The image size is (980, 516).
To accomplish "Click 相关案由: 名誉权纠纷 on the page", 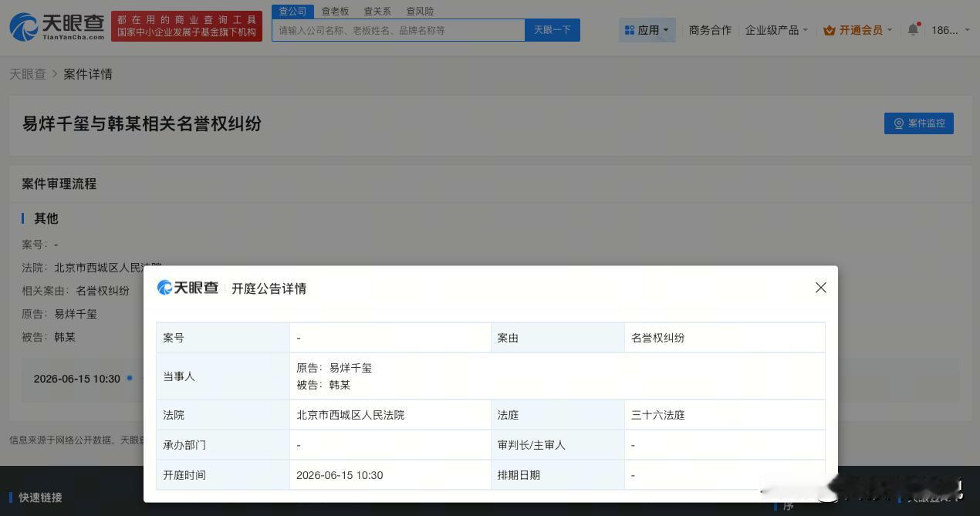I will point(76,291).
